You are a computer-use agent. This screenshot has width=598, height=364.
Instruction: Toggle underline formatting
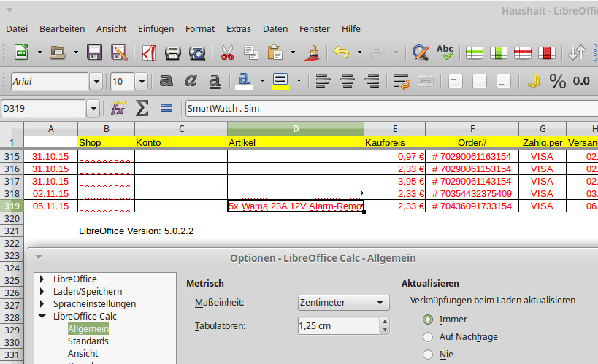[215, 81]
